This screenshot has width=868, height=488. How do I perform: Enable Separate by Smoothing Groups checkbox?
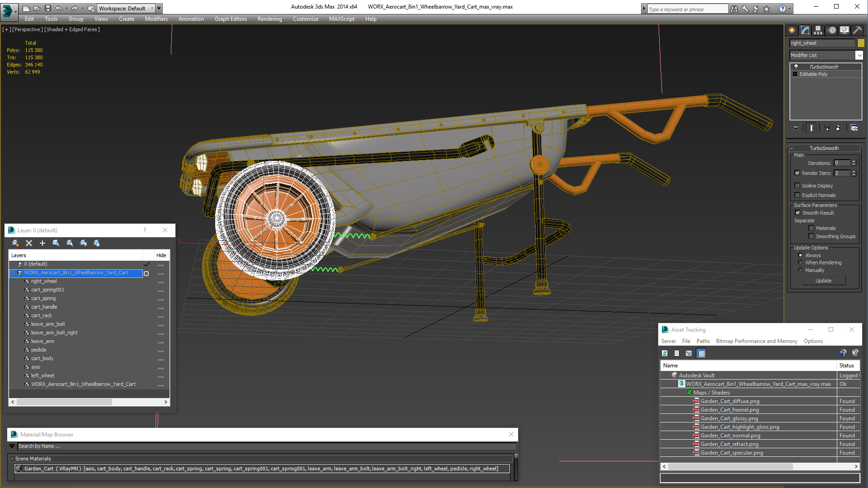(811, 236)
